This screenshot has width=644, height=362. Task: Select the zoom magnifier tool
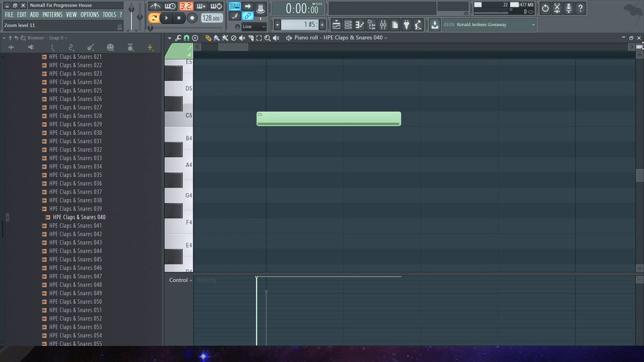pyautogui.click(x=267, y=38)
